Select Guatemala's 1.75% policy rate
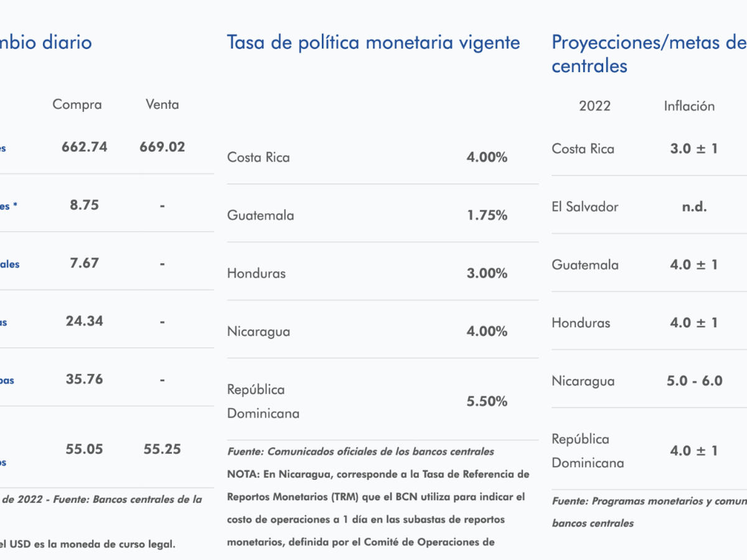This screenshot has width=747, height=560. [x=487, y=215]
